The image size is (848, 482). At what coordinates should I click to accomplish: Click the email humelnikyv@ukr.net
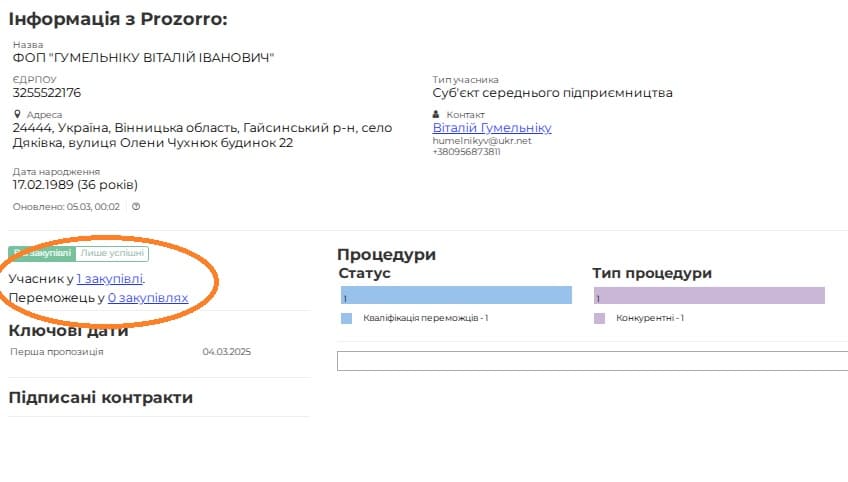(482, 141)
